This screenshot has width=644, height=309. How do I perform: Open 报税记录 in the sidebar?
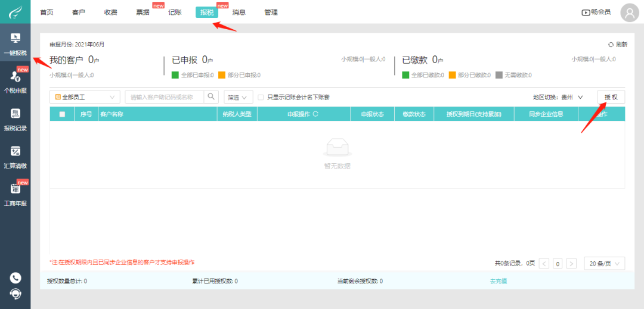15,119
